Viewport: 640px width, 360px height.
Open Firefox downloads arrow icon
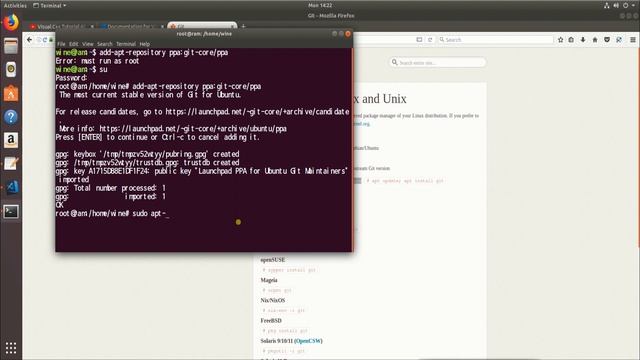click(x=583, y=40)
